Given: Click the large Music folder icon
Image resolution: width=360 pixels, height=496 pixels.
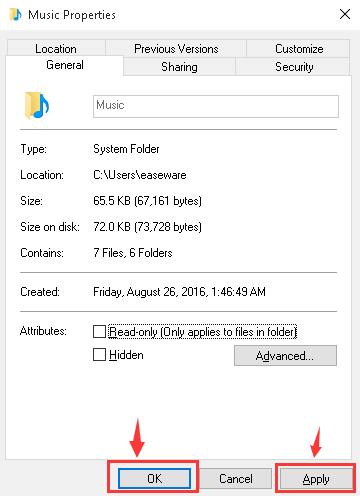Looking at the screenshot, I should tap(37, 105).
